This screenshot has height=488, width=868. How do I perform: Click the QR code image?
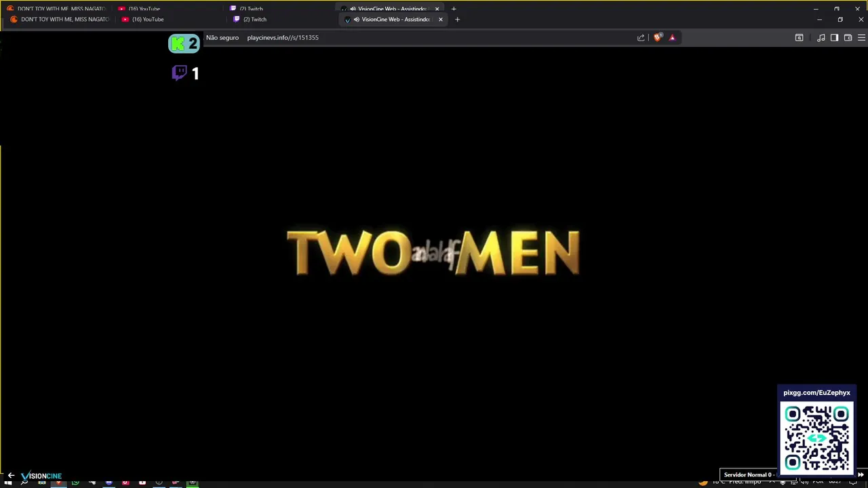pos(816,437)
